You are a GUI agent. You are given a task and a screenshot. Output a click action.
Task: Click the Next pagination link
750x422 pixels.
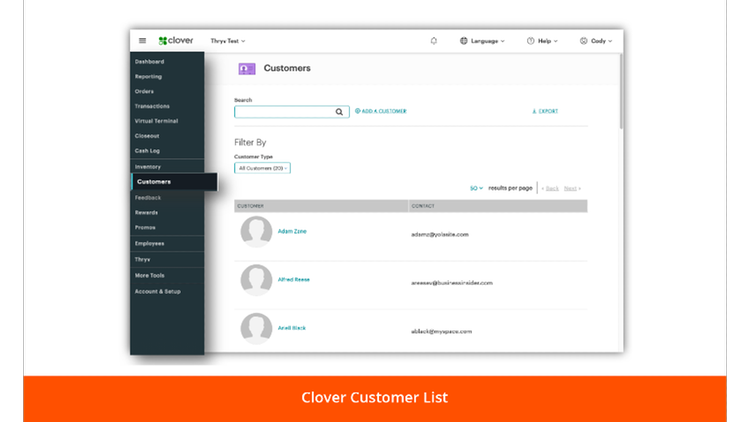(572, 189)
